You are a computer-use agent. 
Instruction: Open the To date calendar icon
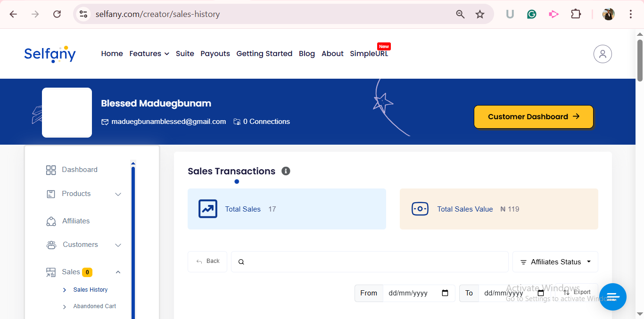(541, 293)
